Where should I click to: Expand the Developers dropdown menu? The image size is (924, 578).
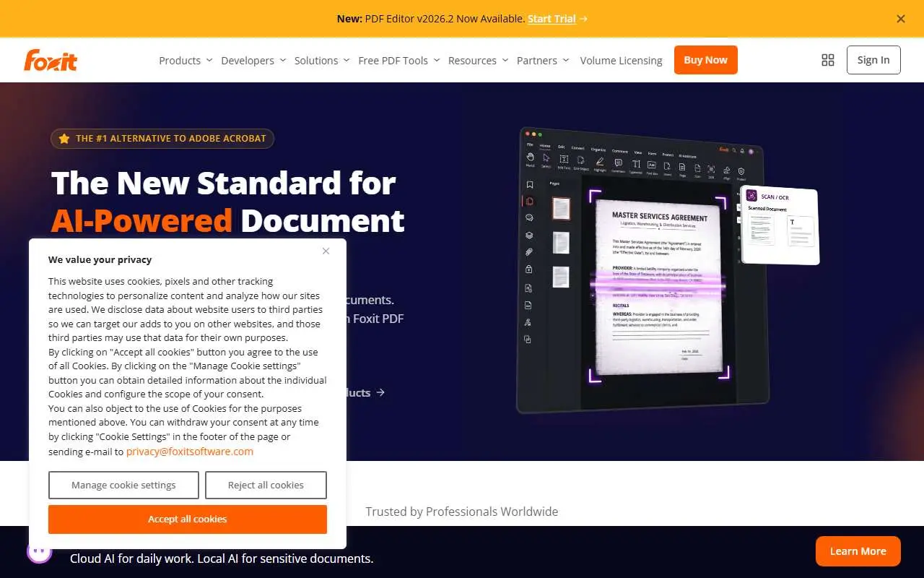pyautogui.click(x=253, y=61)
